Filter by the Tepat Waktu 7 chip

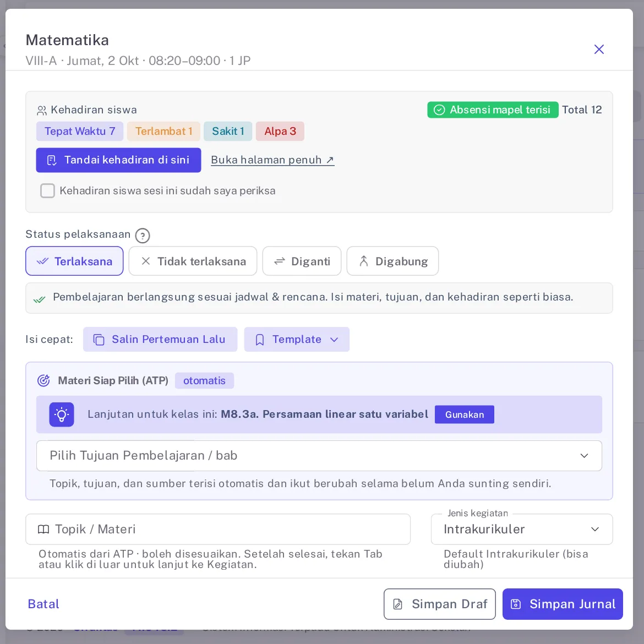pos(80,132)
